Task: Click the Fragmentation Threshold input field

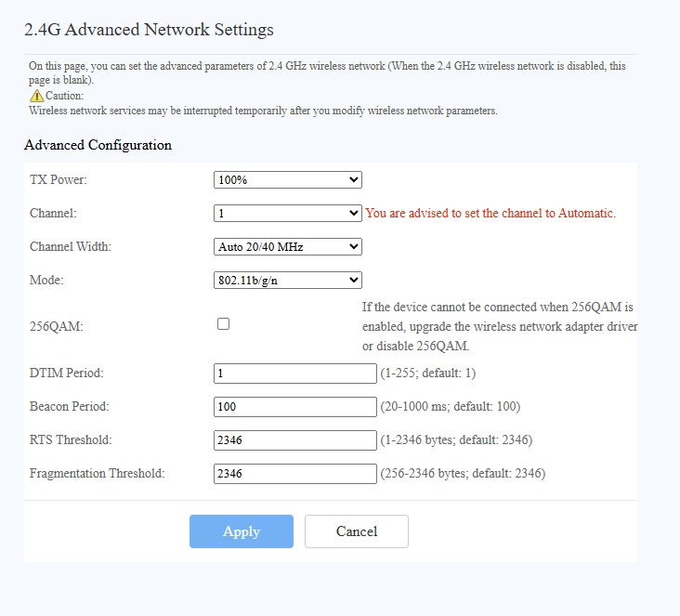Action: [x=294, y=474]
